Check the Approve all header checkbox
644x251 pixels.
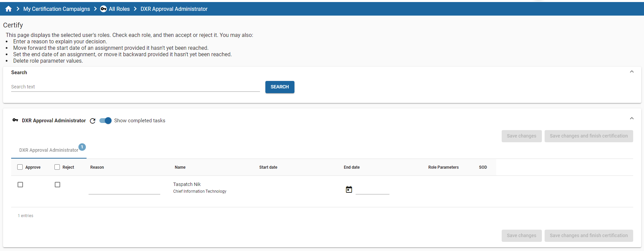pyautogui.click(x=20, y=167)
